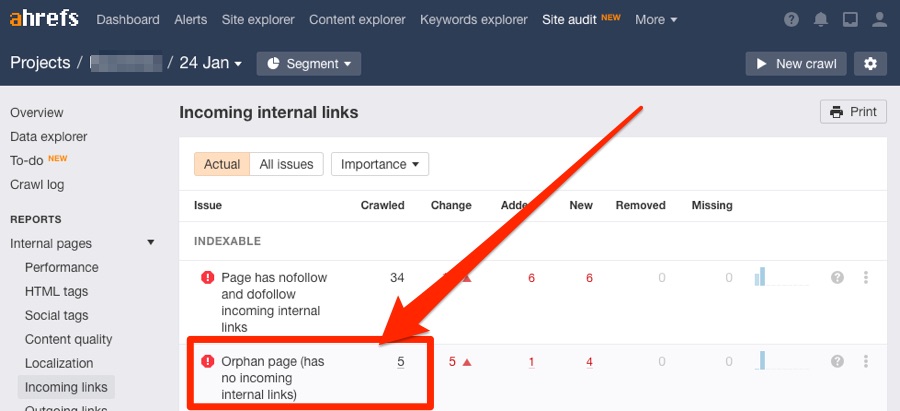The image size is (900, 411).
Task: Click crawled count 34 for the nofollow and dofollow row
Action: point(397,278)
